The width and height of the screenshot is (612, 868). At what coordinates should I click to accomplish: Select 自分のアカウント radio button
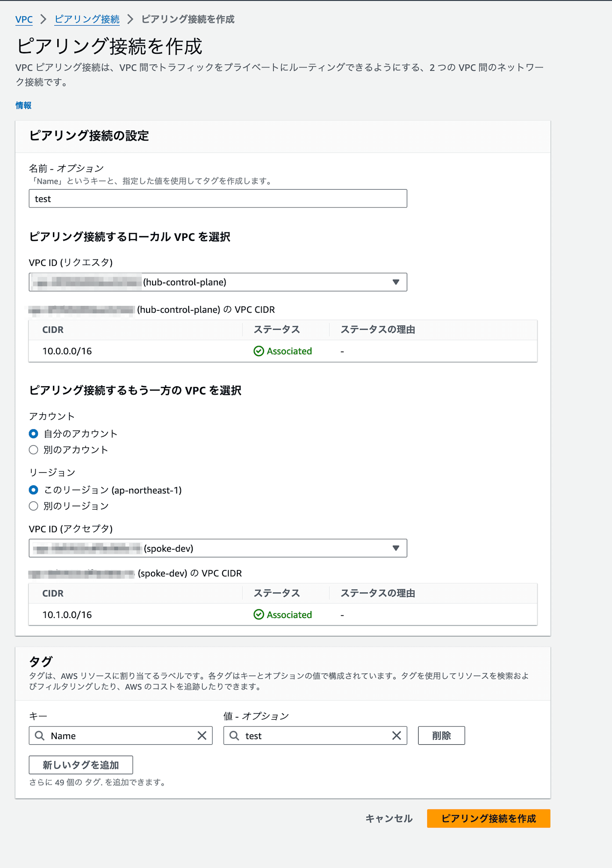point(33,434)
